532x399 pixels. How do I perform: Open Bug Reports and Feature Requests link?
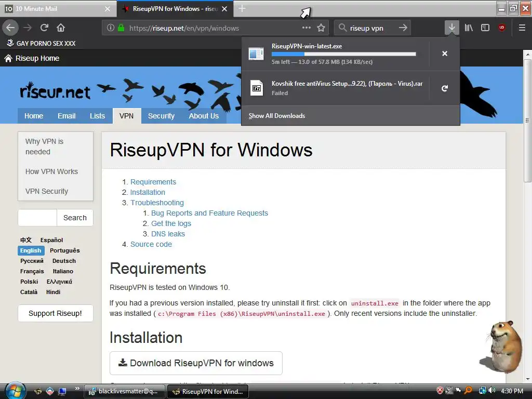click(209, 213)
